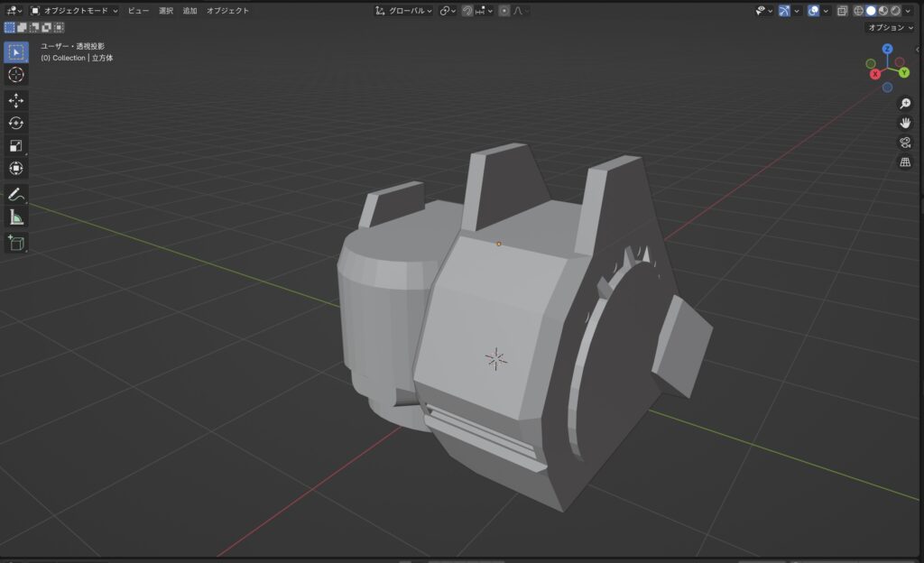Expand the オプション dropdown
Screen dimensions: 924x563
[x=889, y=28]
